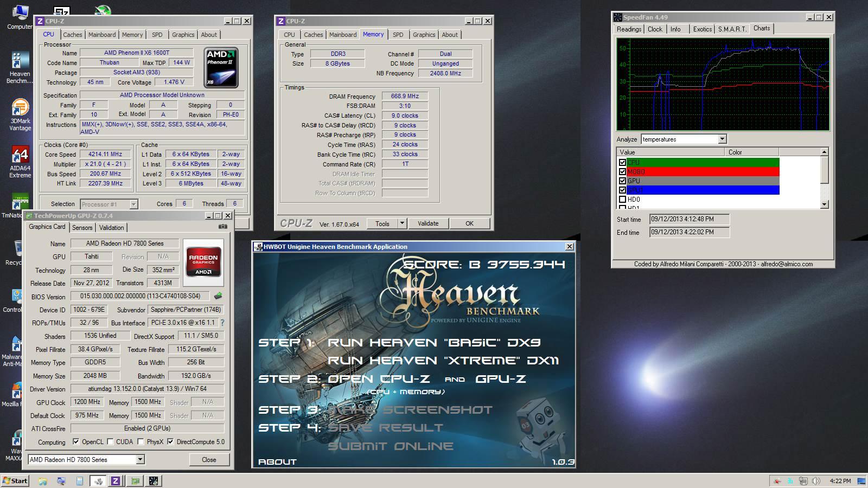Screen dimensions: 868x488
Task: Open the GPU selection dropdown in GPU-Z
Action: coord(140,459)
